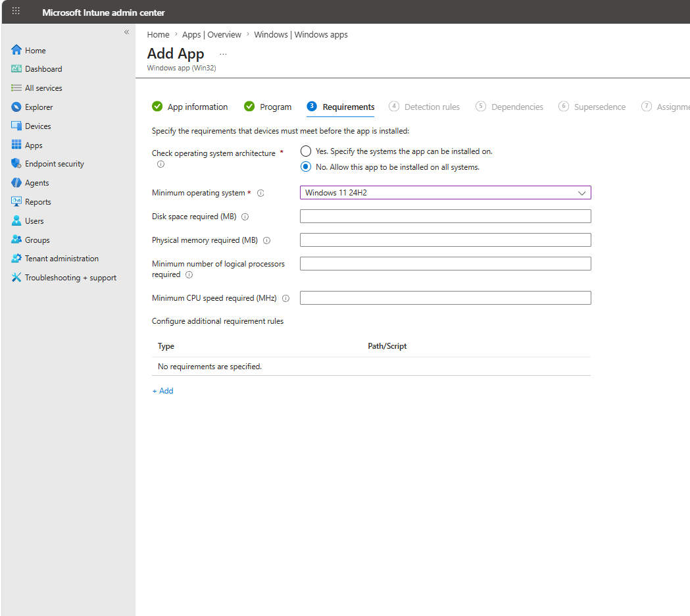
Task: Select No, allow on all systems radio button
Action: [x=306, y=167]
